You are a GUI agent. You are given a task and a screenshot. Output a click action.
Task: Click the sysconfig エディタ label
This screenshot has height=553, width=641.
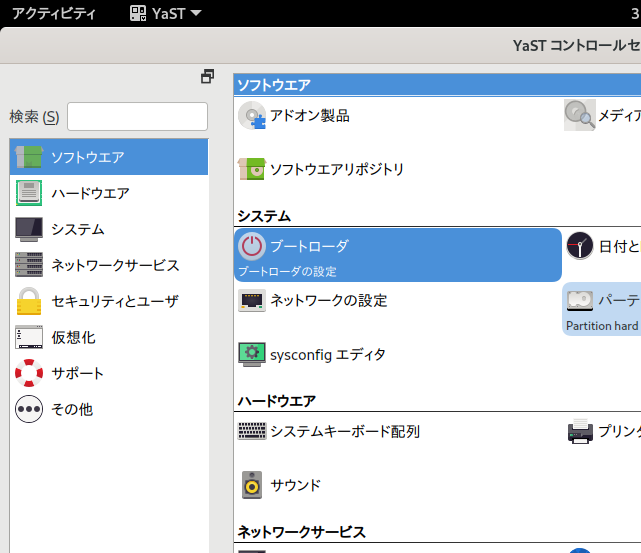coord(328,354)
